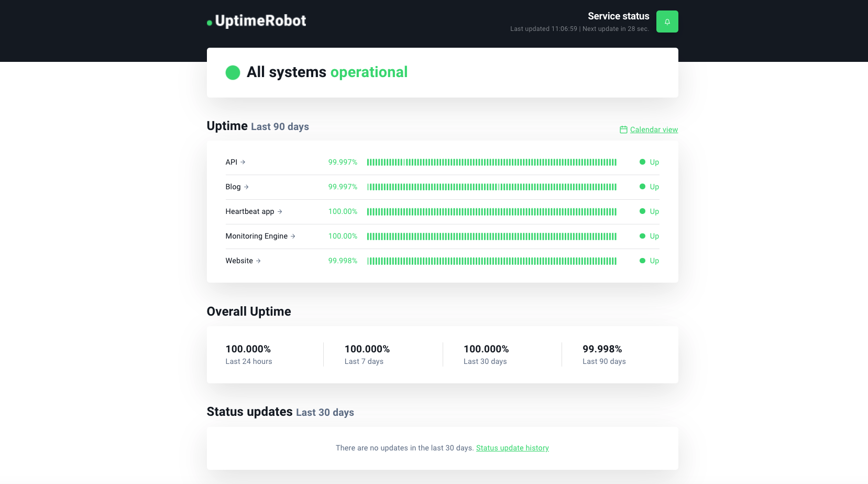The image size is (868, 484).
Task: Click the Website 99.998% uptime value
Action: pyautogui.click(x=343, y=261)
